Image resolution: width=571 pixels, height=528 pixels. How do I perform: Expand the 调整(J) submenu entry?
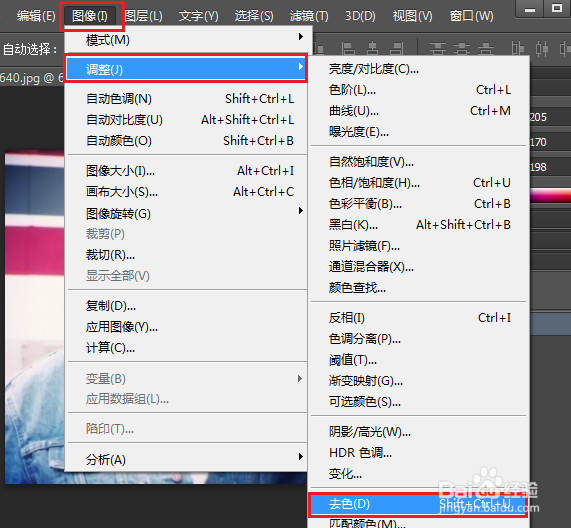186,68
